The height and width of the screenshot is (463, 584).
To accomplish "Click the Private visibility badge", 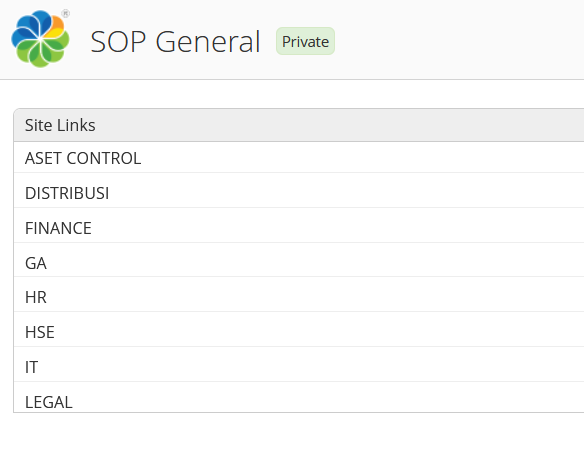I will click(305, 41).
